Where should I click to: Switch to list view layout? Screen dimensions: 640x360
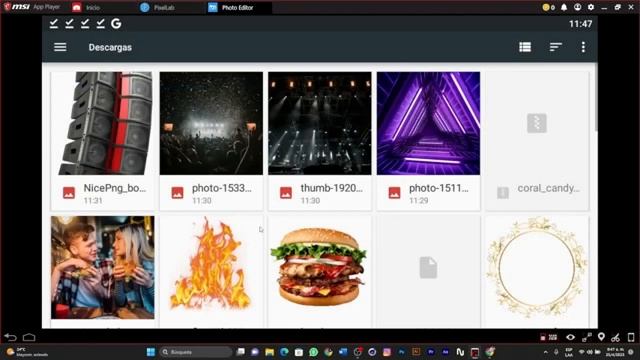click(525, 47)
